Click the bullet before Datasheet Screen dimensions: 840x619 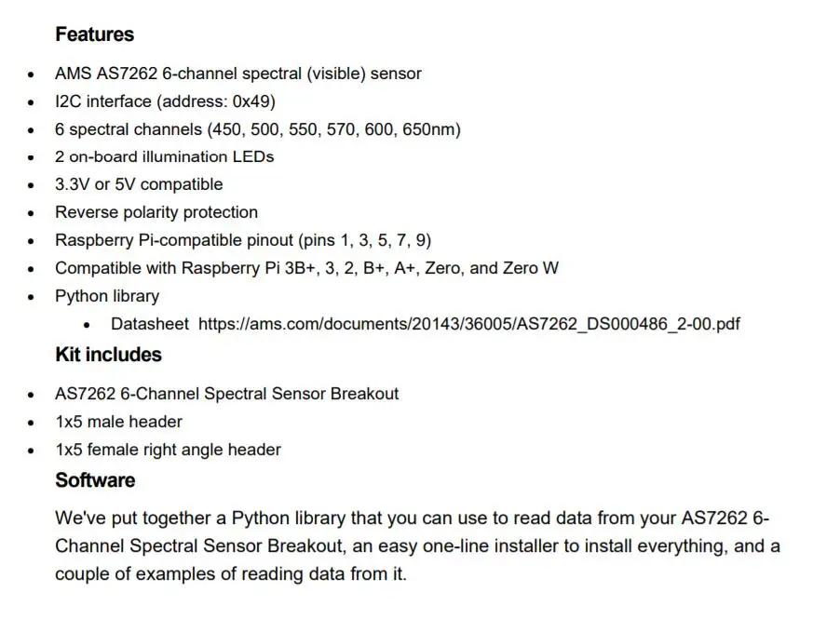[x=87, y=325]
